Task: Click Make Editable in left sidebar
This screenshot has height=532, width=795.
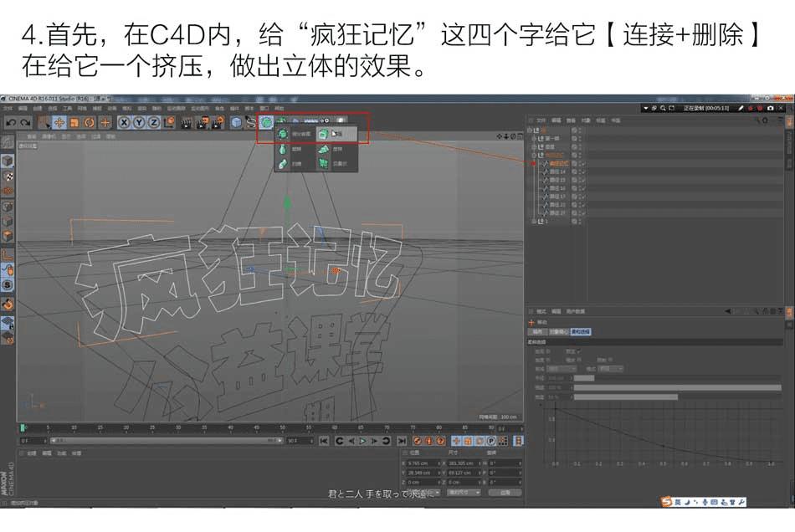Action: [7, 143]
